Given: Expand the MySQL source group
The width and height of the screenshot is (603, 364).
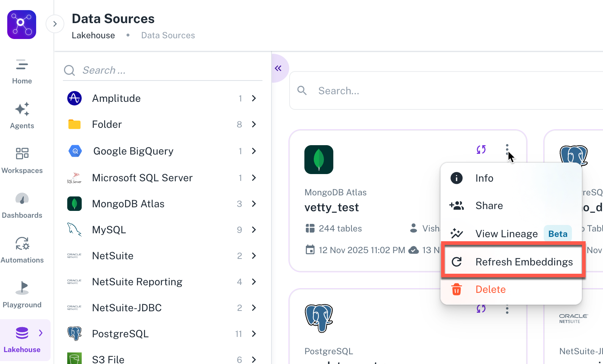Looking at the screenshot, I should pyautogui.click(x=254, y=230).
